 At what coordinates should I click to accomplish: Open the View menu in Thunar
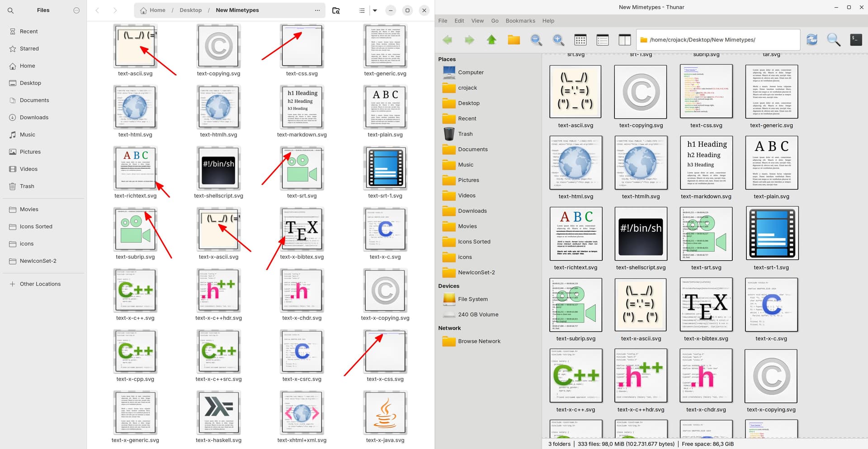tap(477, 21)
